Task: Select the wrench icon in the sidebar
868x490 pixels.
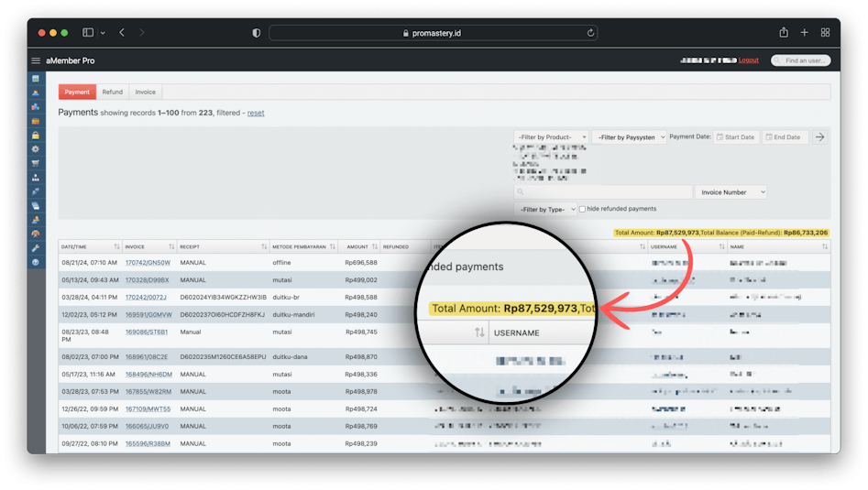Action: (36, 248)
